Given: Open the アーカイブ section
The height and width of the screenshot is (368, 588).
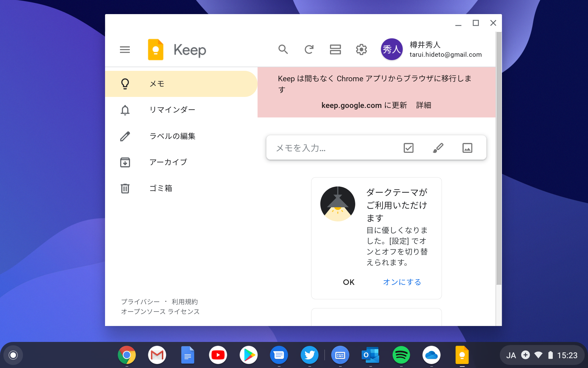Looking at the screenshot, I should point(168,162).
